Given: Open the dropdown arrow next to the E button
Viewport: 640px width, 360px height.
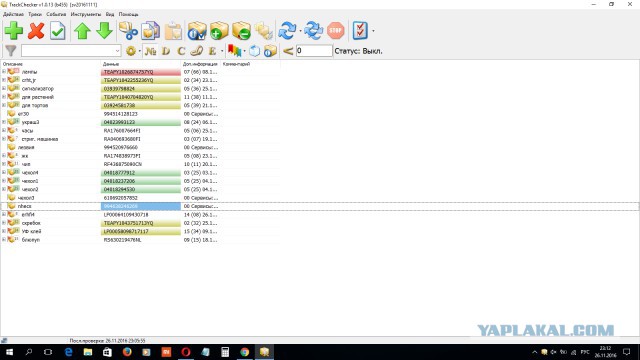Looking at the screenshot, I should [x=222, y=51].
